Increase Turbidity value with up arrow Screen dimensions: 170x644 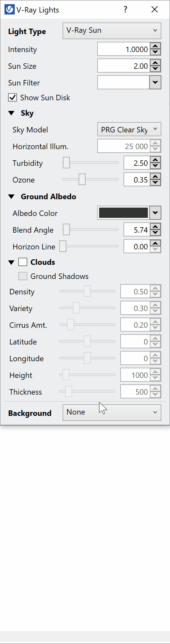[155, 160]
